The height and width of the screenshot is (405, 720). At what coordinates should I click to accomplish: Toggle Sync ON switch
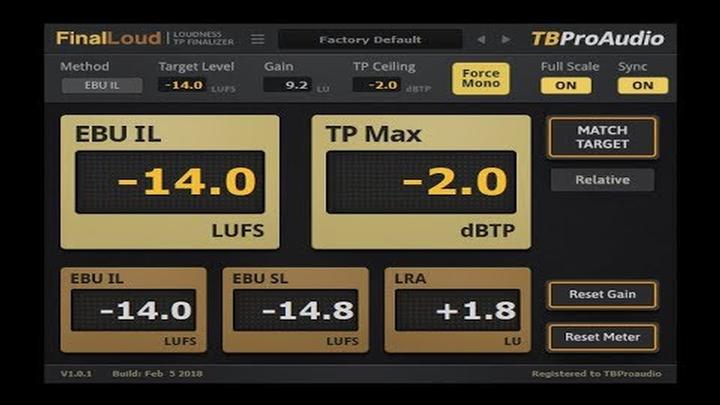[643, 85]
